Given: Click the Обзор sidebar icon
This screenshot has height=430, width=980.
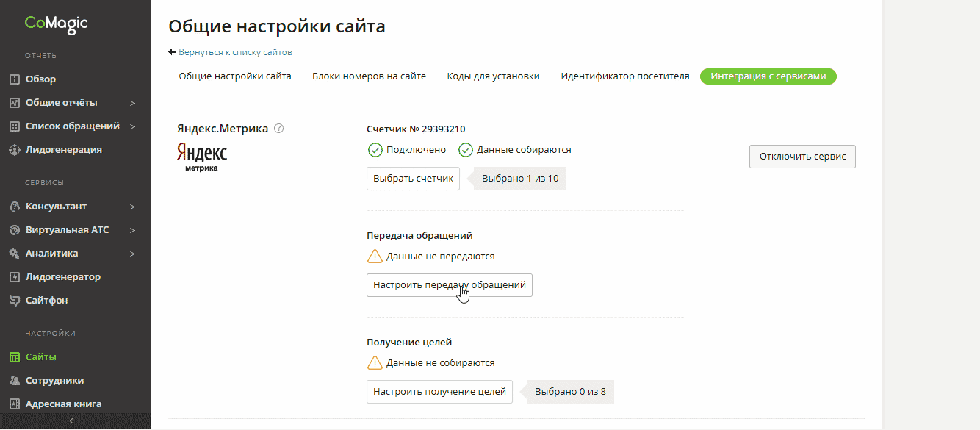Looking at the screenshot, I should tap(13, 79).
